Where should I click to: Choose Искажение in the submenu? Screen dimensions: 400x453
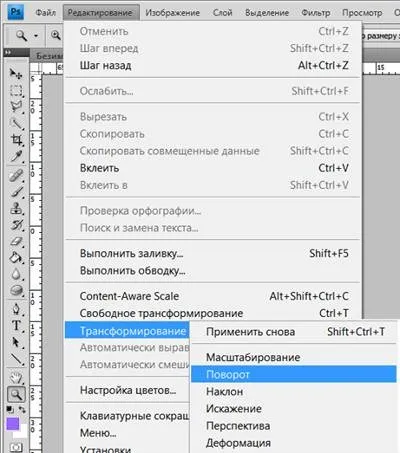pyautogui.click(x=294, y=409)
